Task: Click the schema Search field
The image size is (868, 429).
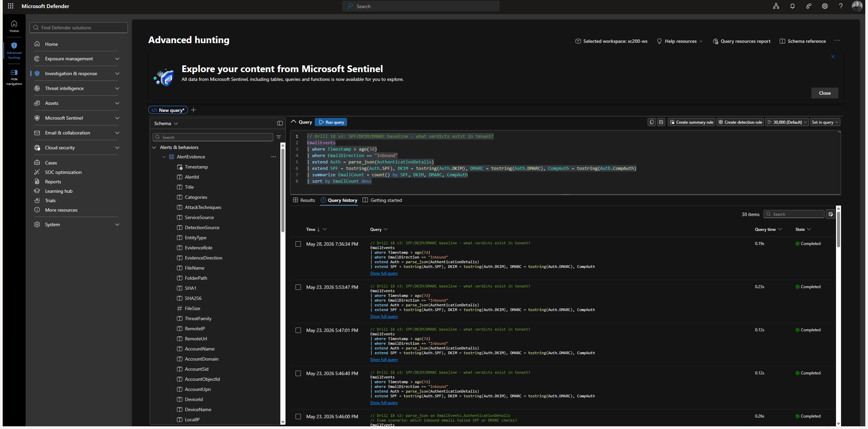Action: click(213, 137)
